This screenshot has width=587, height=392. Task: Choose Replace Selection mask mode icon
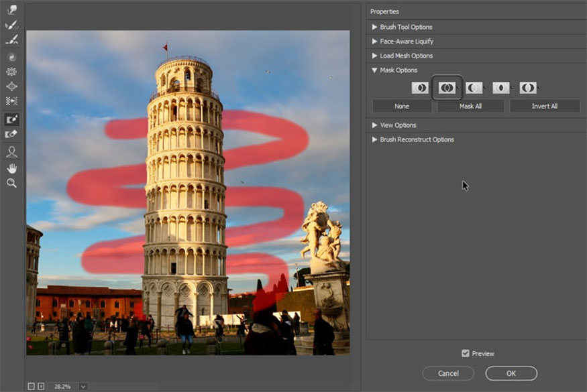pyautogui.click(x=420, y=88)
